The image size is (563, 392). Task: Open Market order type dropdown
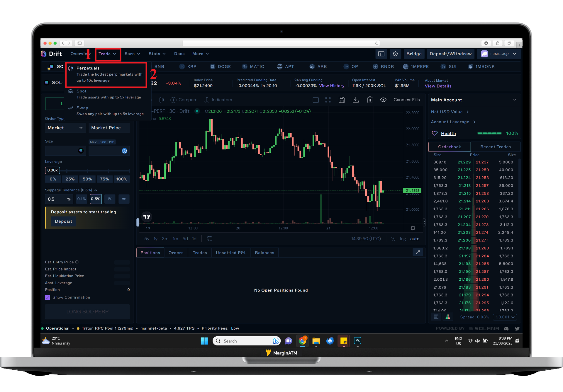(x=65, y=128)
